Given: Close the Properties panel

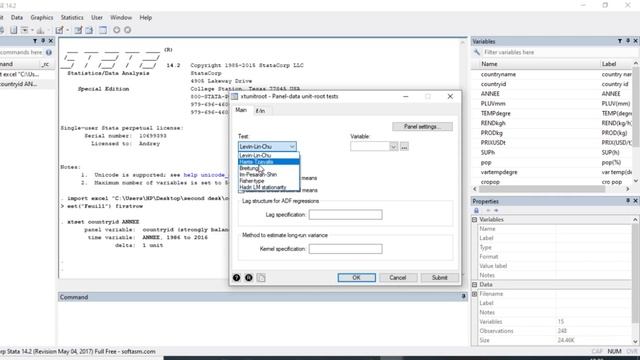Looking at the screenshot, I should point(636,201).
